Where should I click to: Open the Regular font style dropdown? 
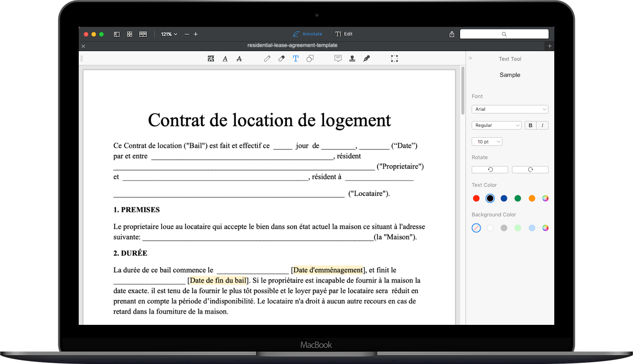pos(496,126)
